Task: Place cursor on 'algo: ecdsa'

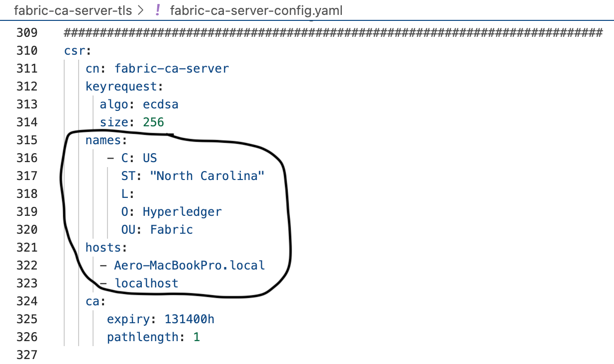Action: 139,104
